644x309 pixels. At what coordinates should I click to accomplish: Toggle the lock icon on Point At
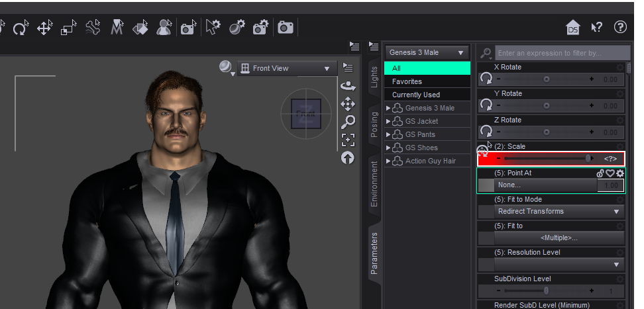pyautogui.click(x=600, y=173)
